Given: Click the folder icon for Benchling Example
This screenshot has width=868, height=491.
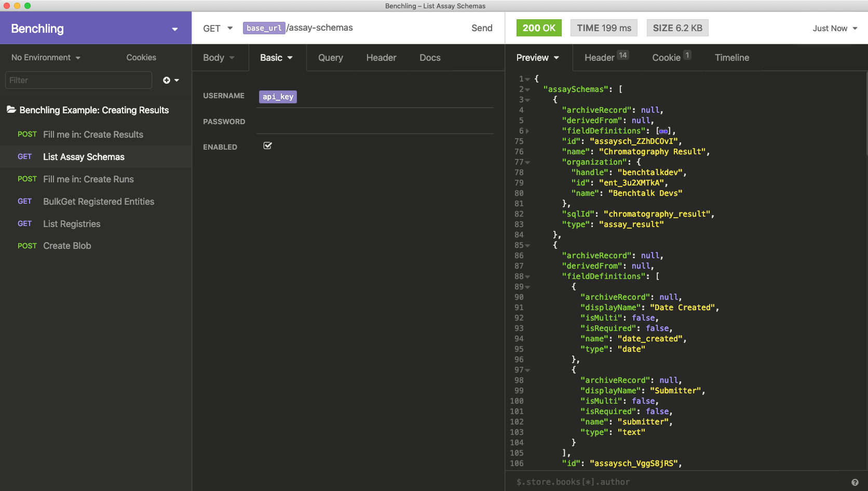Looking at the screenshot, I should [11, 110].
